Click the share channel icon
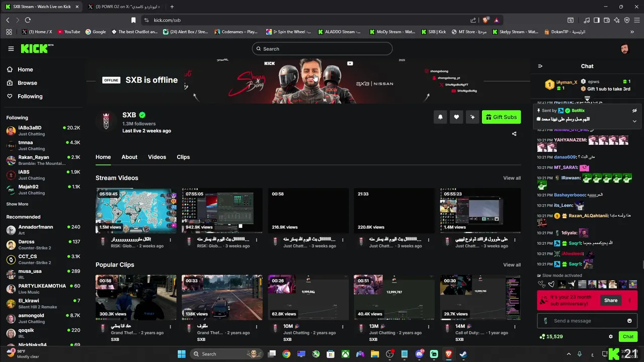644x362 pixels. pyautogui.click(x=514, y=134)
